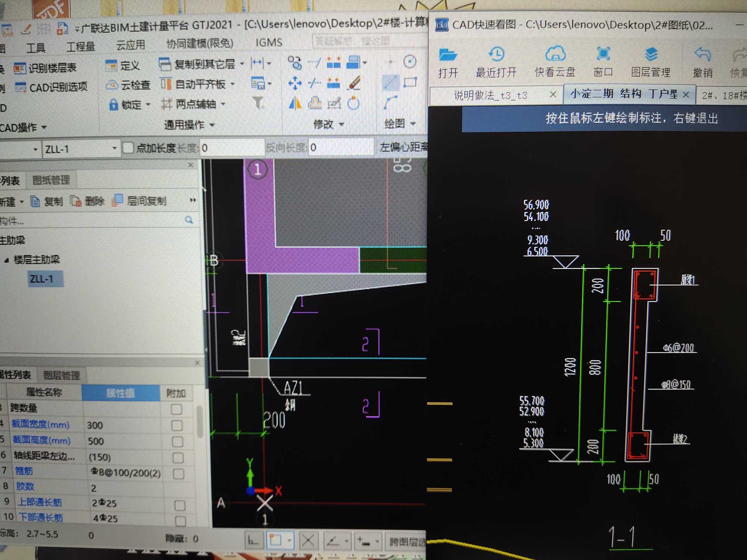Open the 工具 menu

35,48
